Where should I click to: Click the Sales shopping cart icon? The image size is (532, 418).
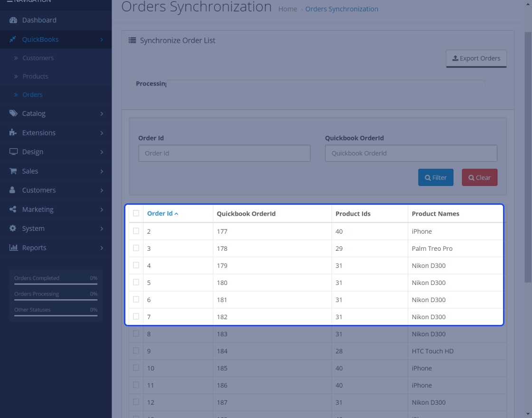13,171
